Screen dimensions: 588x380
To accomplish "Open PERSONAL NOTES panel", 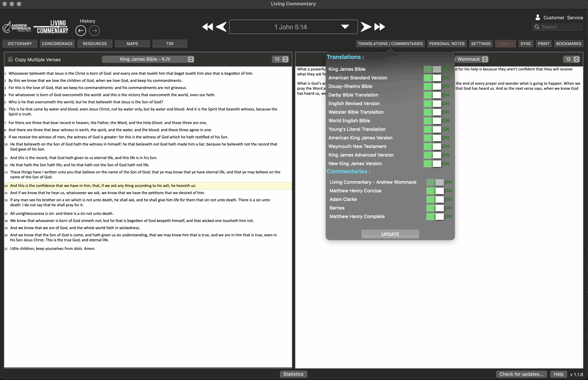I will tap(447, 44).
